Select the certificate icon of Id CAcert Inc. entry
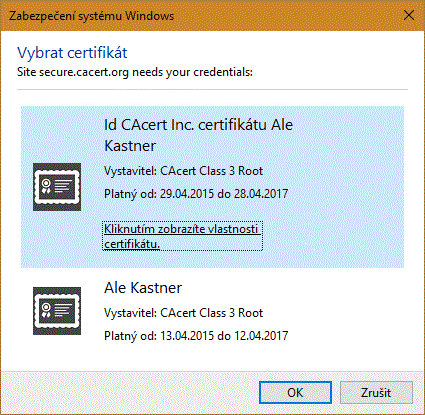Screen dimensions: 425x415 click(57, 187)
